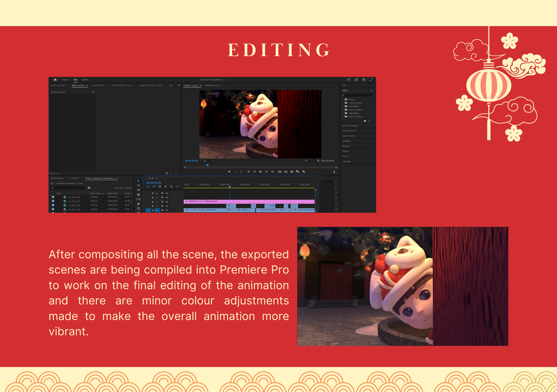Open the Lumetri Scopes panel tab
The image size is (557, 392).
(98, 85)
